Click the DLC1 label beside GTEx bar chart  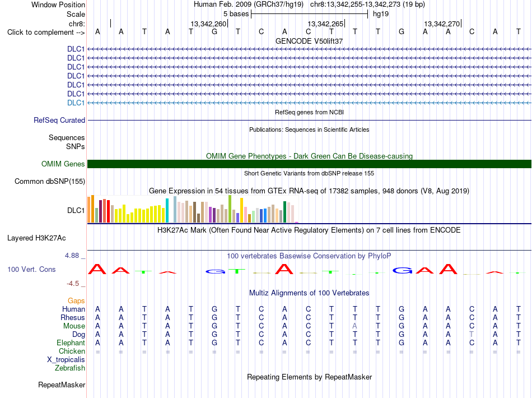click(x=76, y=211)
